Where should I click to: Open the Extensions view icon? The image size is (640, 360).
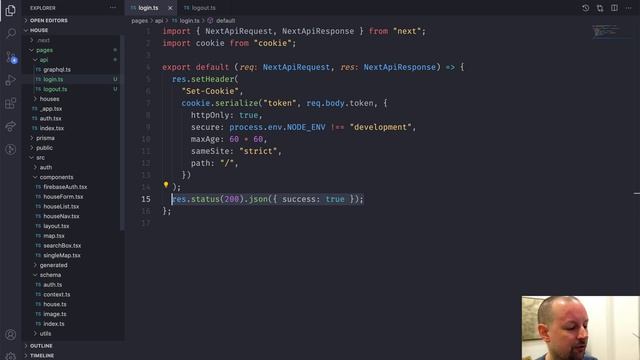coord(11,103)
